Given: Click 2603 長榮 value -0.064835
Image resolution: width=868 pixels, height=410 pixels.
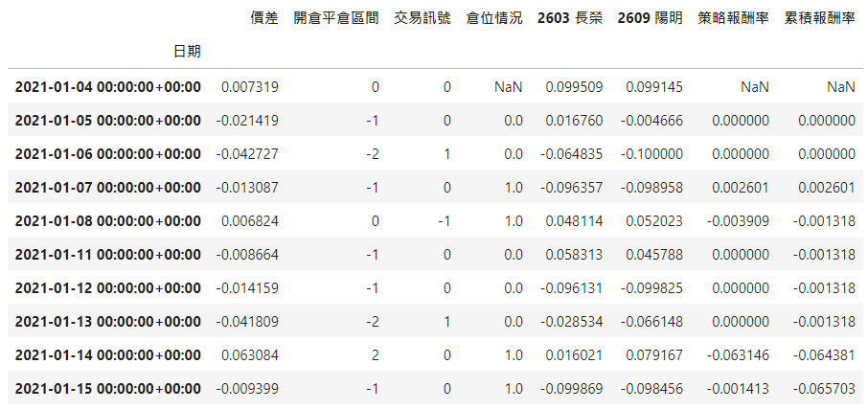Looking at the screenshot, I should click(571, 154).
